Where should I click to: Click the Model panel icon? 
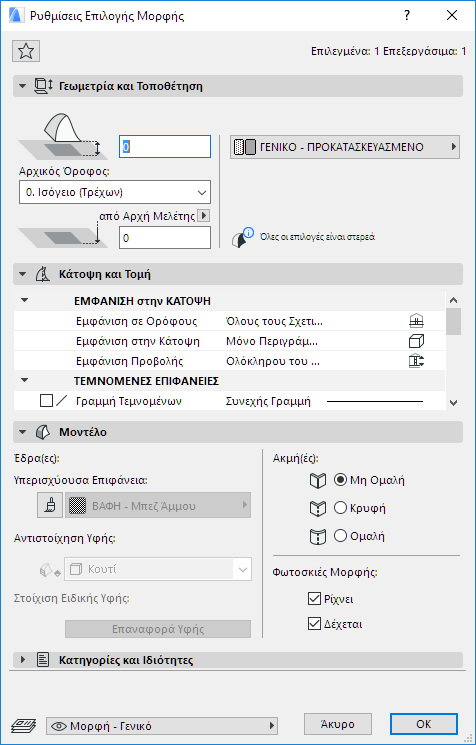click(x=43, y=432)
